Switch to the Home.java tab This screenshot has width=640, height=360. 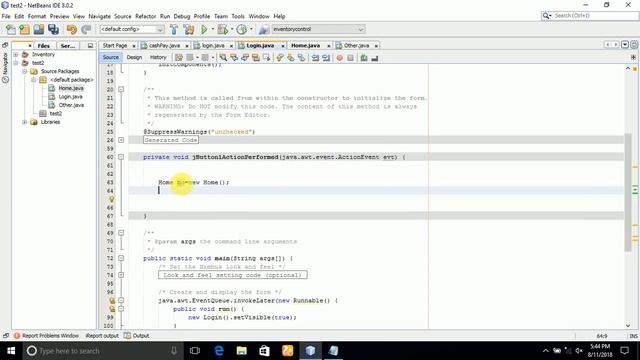[x=305, y=46]
